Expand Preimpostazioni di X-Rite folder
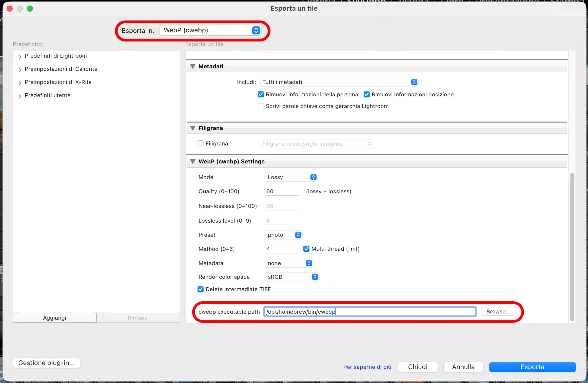 20,83
